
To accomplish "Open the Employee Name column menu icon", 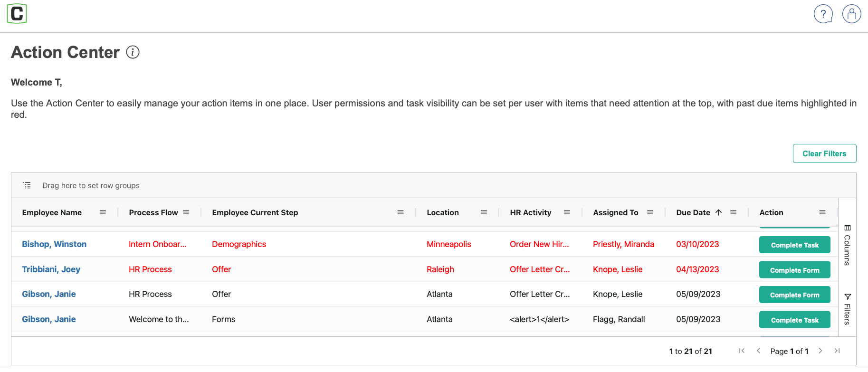I will (103, 212).
